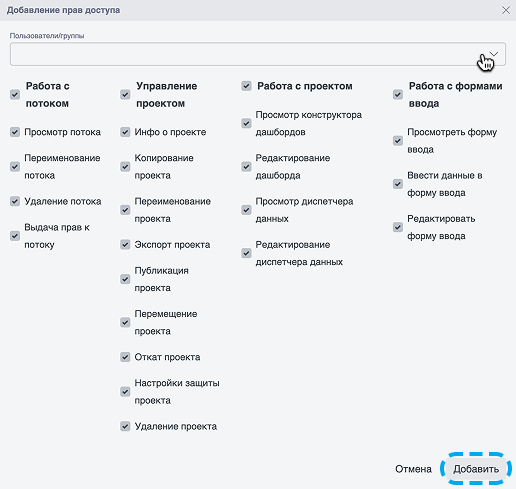This screenshot has width=516, height=489.
Task: Toggle the Работа с потоком group checkbox
Action: (x=15, y=95)
